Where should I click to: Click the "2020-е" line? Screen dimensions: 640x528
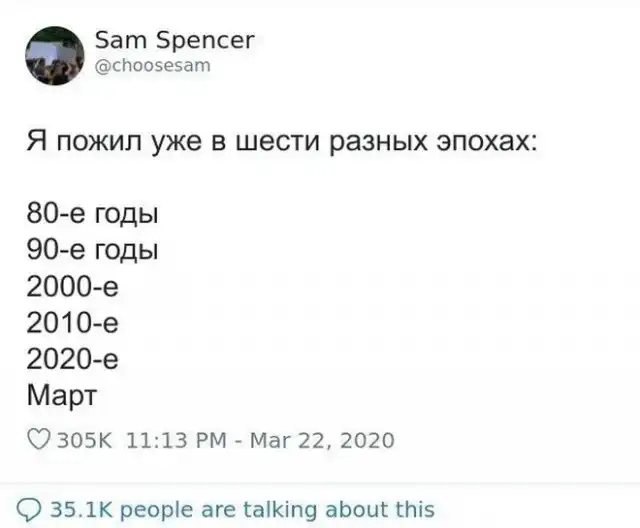[74, 357]
